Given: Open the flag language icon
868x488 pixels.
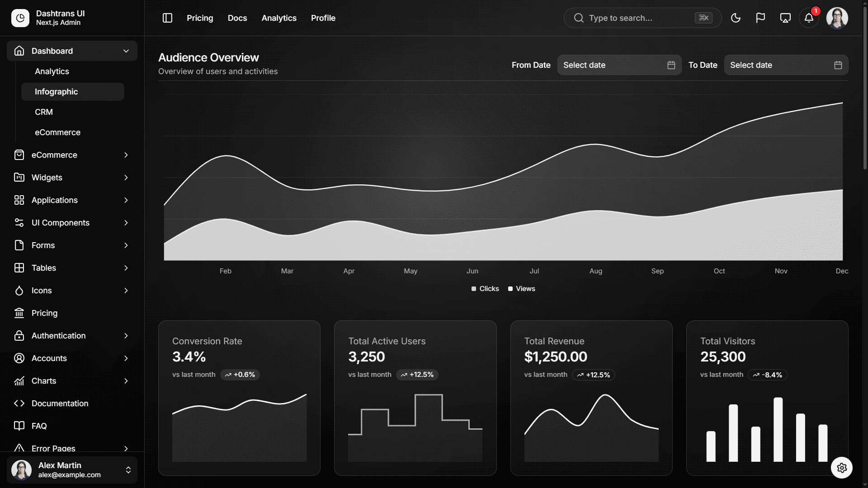Looking at the screenshot, I should (x=760, y=18).
